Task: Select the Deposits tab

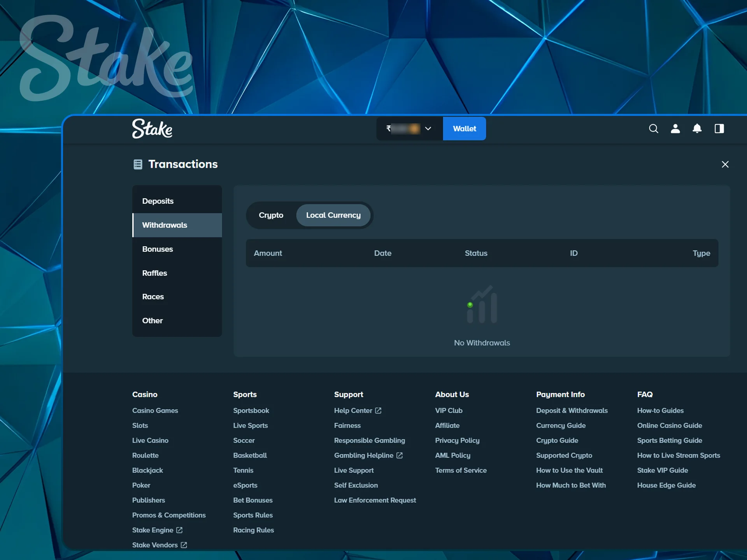Action: click(177, 201)
